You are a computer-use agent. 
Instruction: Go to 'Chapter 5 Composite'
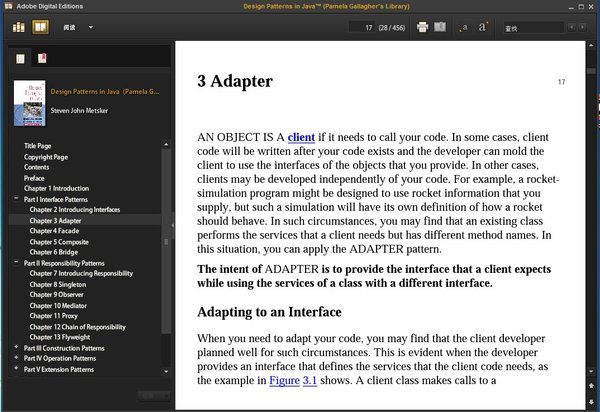(x=59, y=242)
